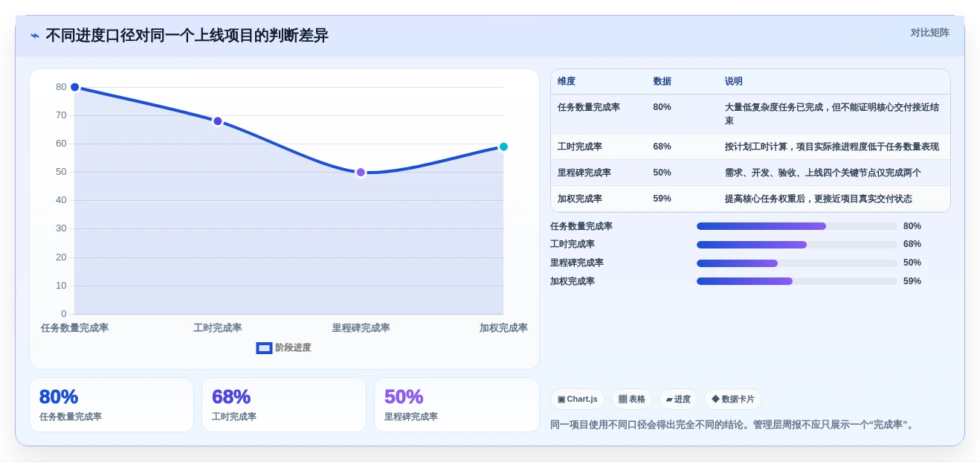Click the 需求、开发、验收、上线 description
Image resolution: width=980 pixels, height=462 pixels.
[x=823, y=173]
